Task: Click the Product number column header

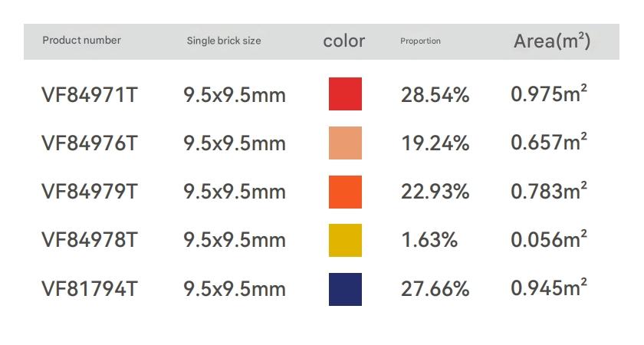Action: click(x=81, y=41)
